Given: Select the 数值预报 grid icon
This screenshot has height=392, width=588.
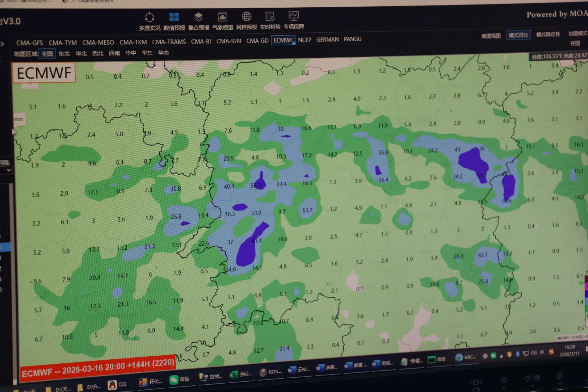Looking at the screenshot, I should pos(174,17).
